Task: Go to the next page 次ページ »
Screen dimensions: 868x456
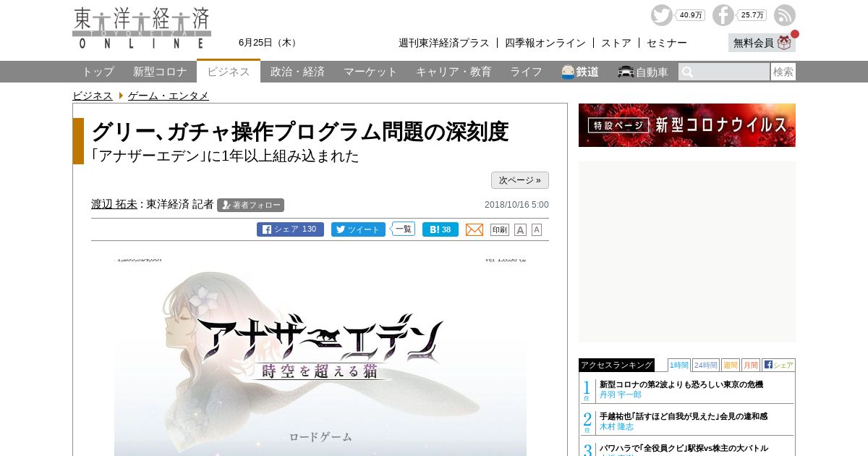Action: coord(520,180)
